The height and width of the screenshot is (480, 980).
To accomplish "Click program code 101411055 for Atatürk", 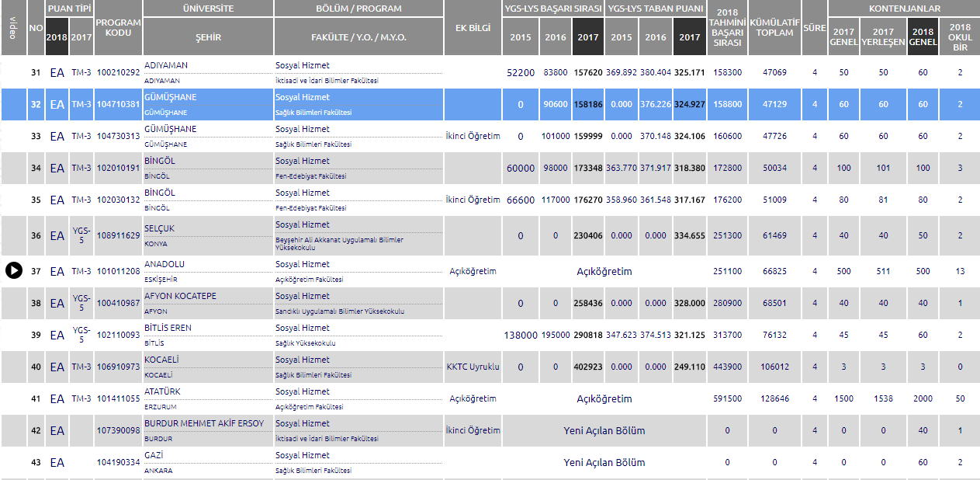I will pyautogui.click(x=118, y=398).
